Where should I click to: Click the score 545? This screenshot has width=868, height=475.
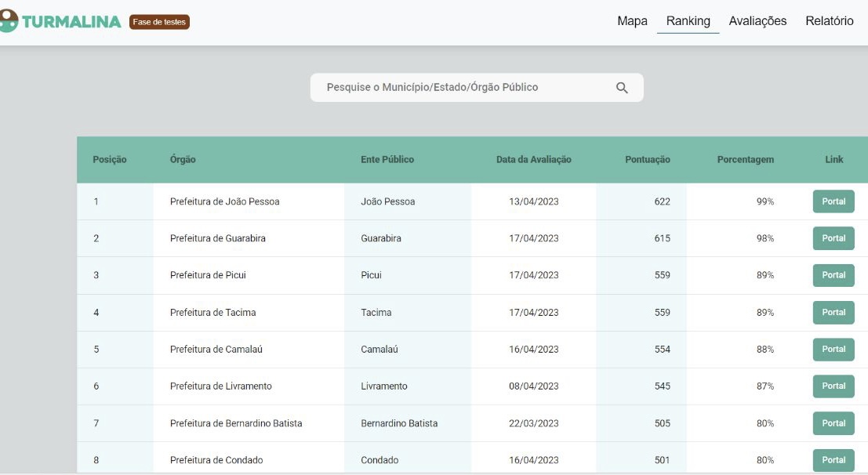click(662, 386)
